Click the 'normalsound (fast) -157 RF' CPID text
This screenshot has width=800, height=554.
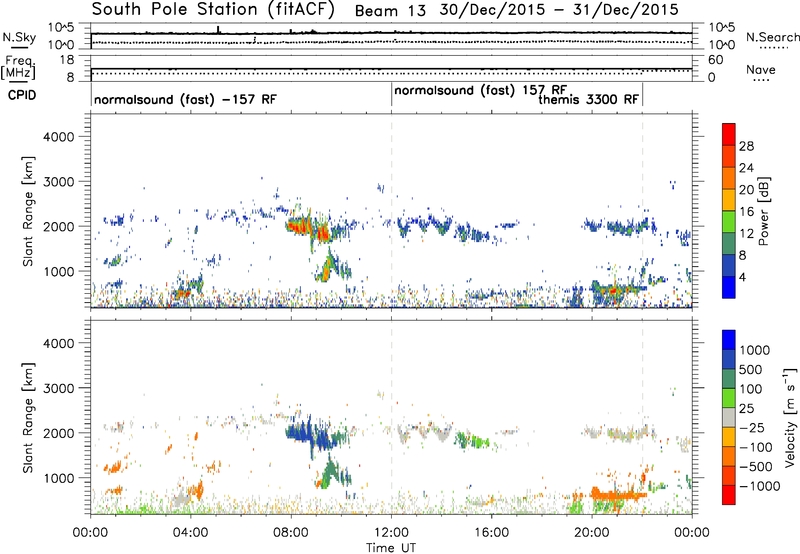tap(185, 99)
